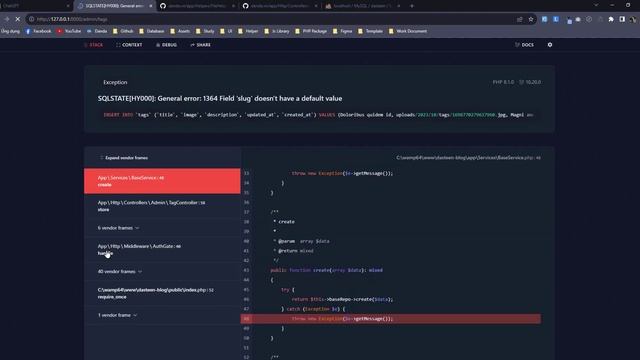Click the Exception label in error card
This screenshot has height=360, width=640.
click(x=115, y=82)
